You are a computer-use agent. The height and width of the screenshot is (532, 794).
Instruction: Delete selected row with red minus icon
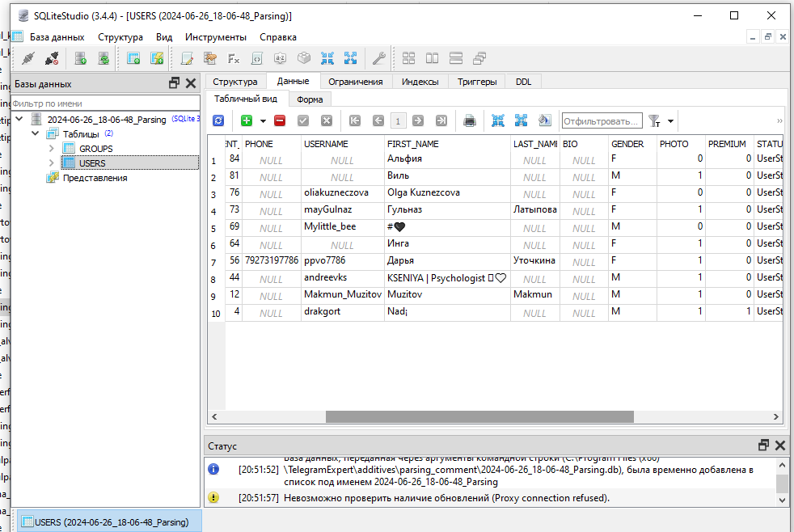(280, 120)
